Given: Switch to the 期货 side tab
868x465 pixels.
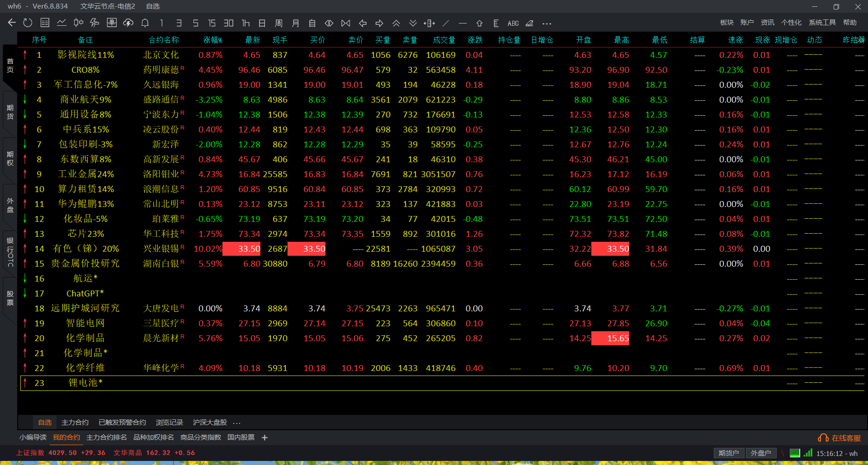Looking at the screenshot, I should pos(10,112).
